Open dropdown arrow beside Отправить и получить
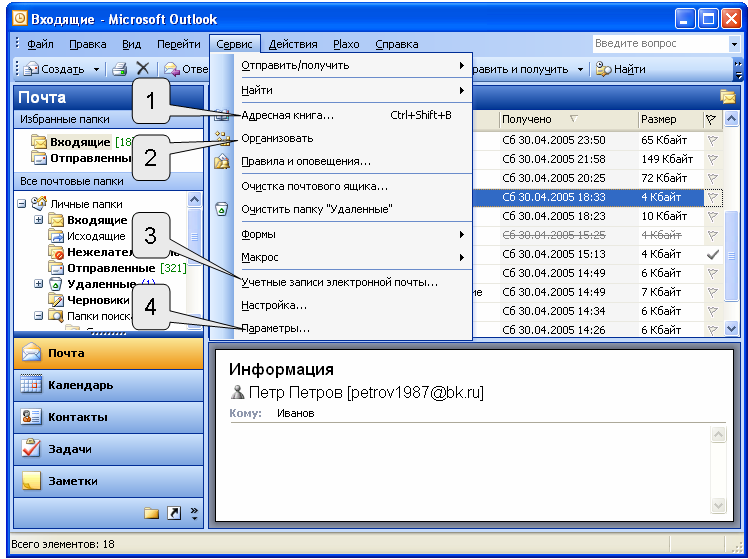Viewport: 748px width, 559px height. point(581,70)
